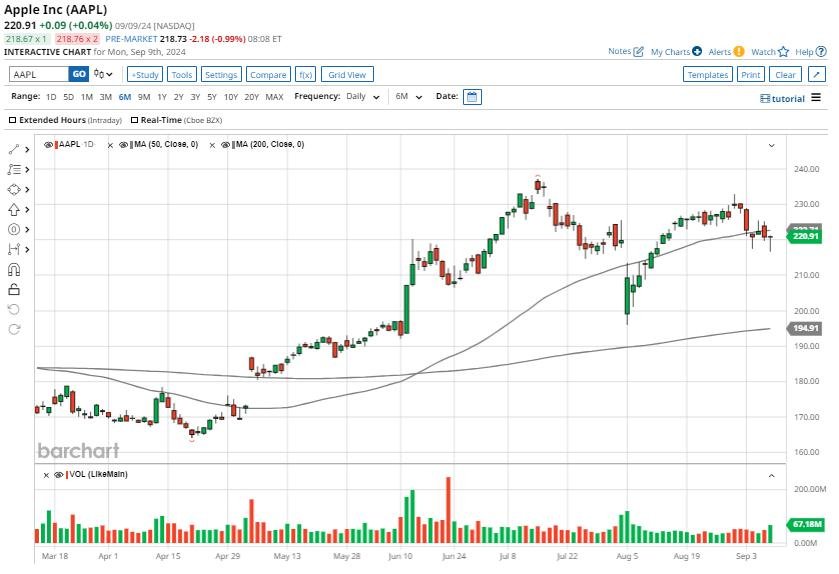Toggle visibility of MA (50, Close, 0)
This screenshot has width=839, height=574.
point(123,145)
